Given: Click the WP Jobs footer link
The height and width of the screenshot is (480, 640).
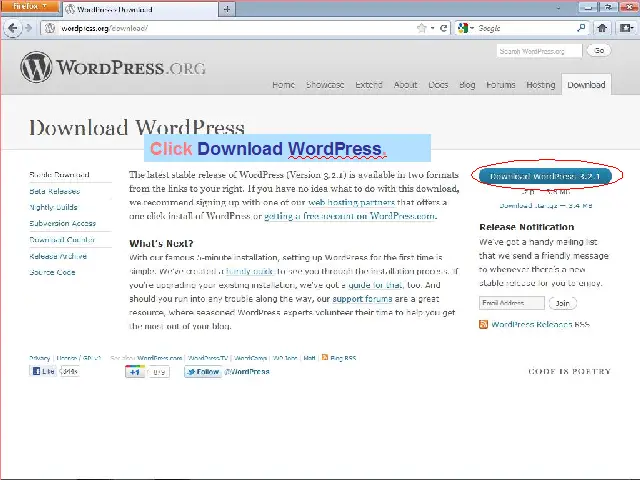Looking at the screenshot, I should point(285,358).
